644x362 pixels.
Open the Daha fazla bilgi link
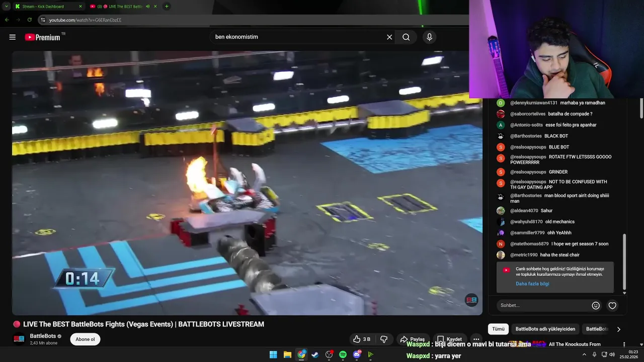pos(532,284)
